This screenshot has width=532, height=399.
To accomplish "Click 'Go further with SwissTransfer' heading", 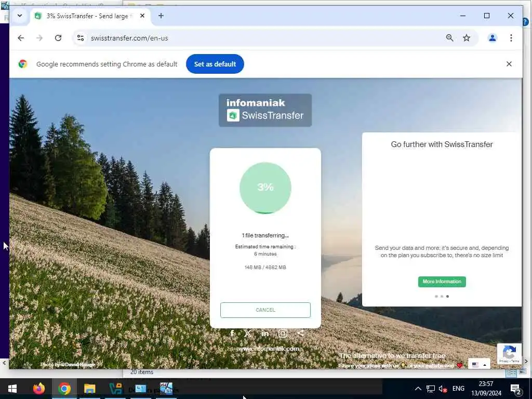I will pyautogui.click(x=442, y=144).
